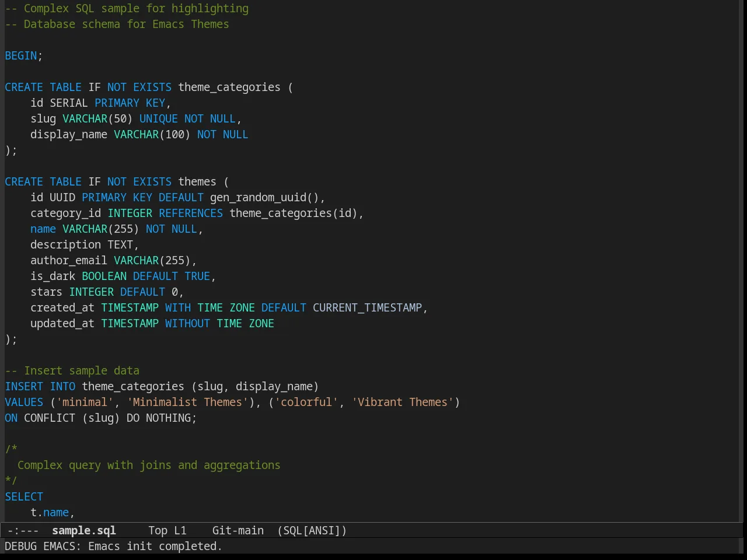Image resolution: width=747 pixels, height=560 pixels.
Task: Click the echo area message 'Emacs init completed.'
Action: pos(155,546)
